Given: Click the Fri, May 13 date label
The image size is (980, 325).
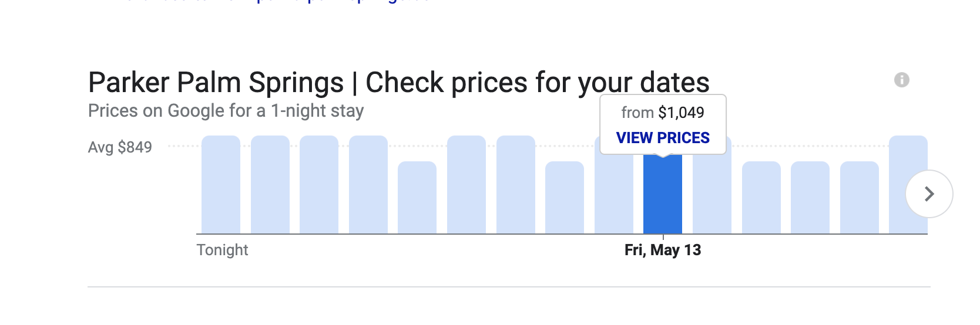Looking at the screenshot, I should [x=663, y=250].
